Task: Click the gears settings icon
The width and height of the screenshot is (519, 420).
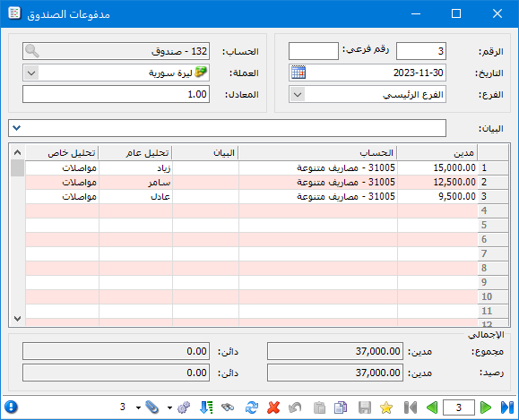Action: pos(184,407)
